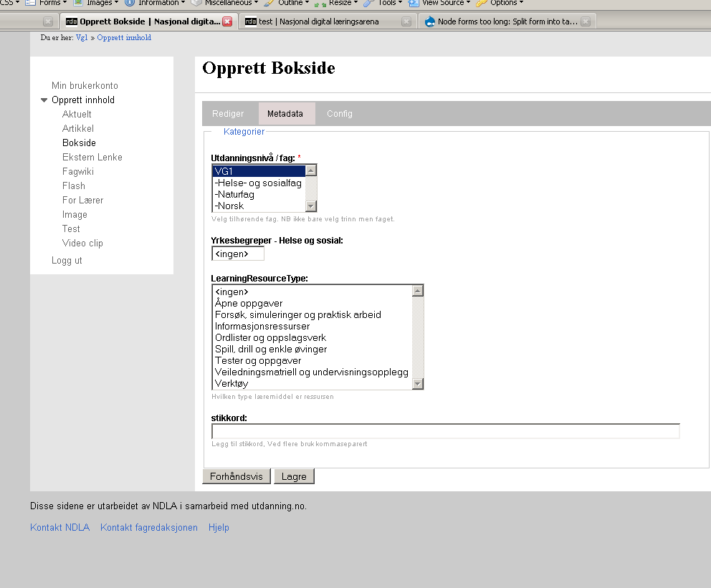Screen dimensions: 711x588
Task: Select 'Ordlister og oppslagsverk' resource type
Action: (312, 337)
